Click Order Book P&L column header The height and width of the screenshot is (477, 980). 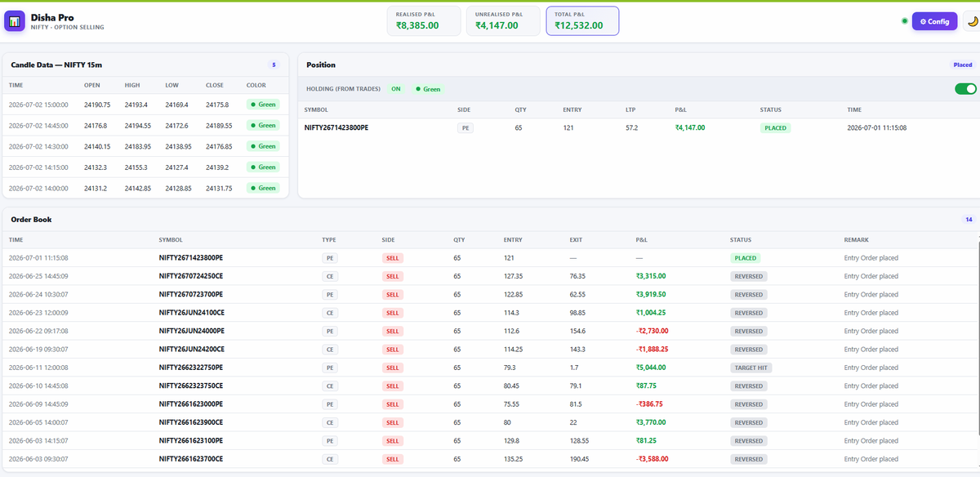pyautogui.click(x=641, y=240)
